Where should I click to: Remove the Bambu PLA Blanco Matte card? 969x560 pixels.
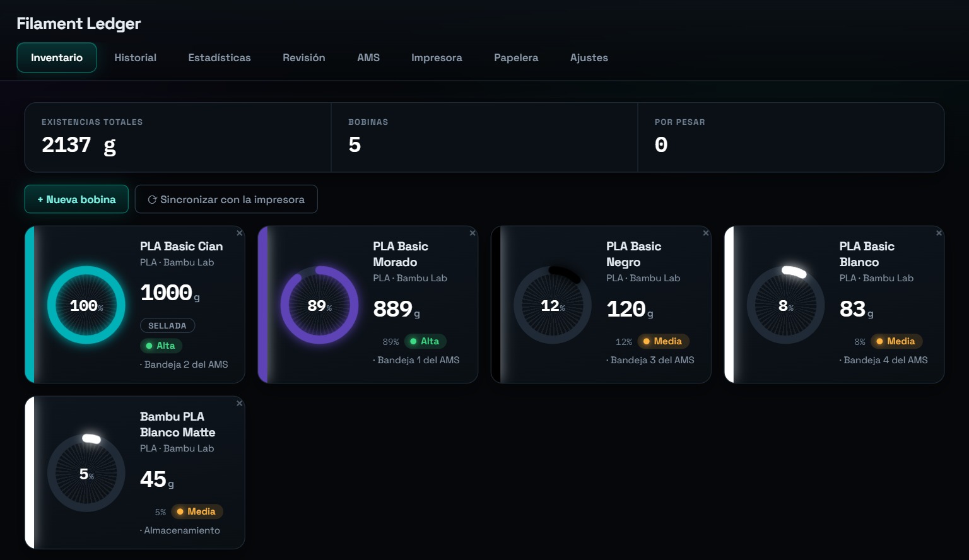[240, 404]
